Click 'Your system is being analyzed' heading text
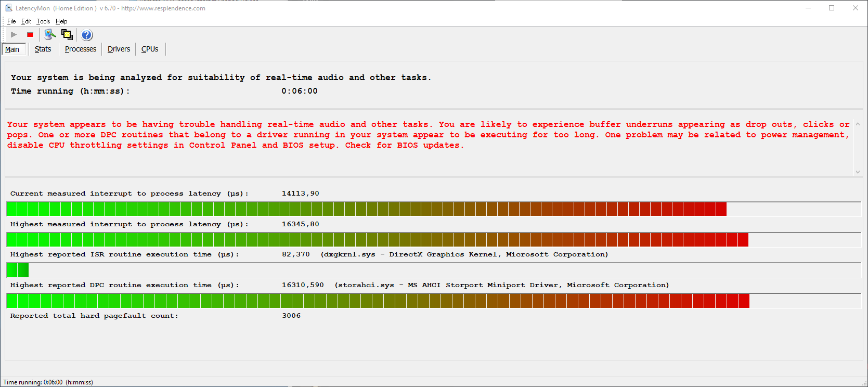 pyautogui.click(x=221, y=78)
